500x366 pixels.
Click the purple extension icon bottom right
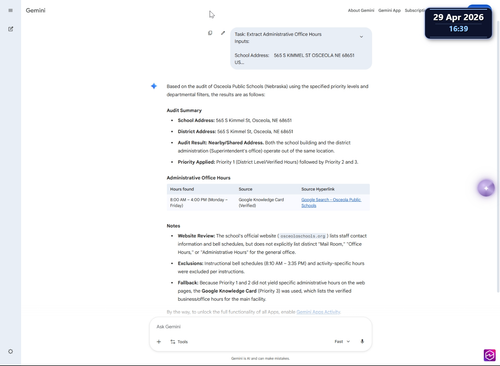click(x=490, y=355)
